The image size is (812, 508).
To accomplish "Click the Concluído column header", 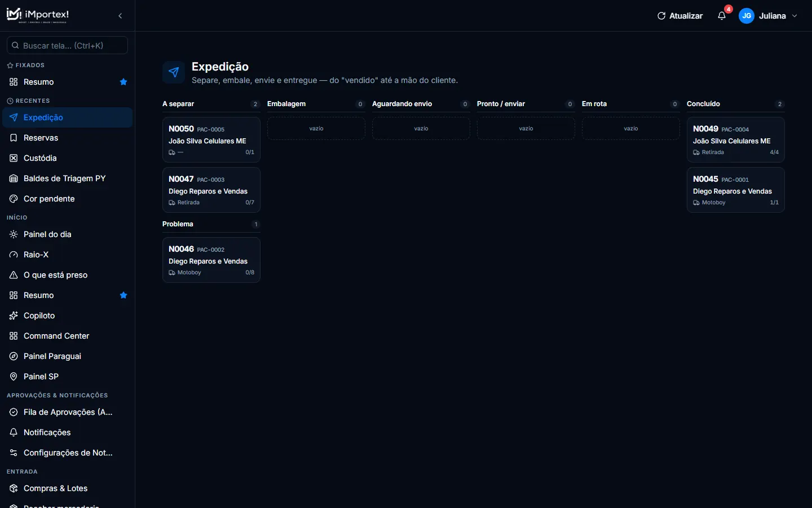I will click(703, 104).
